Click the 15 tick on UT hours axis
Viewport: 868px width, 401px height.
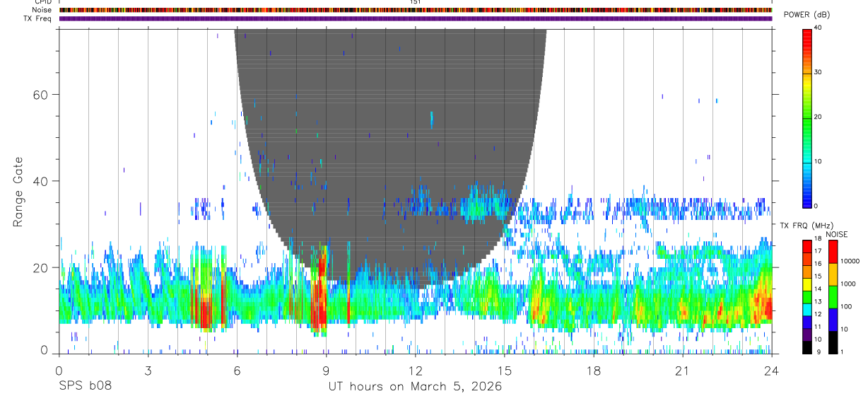coord(504,371)
